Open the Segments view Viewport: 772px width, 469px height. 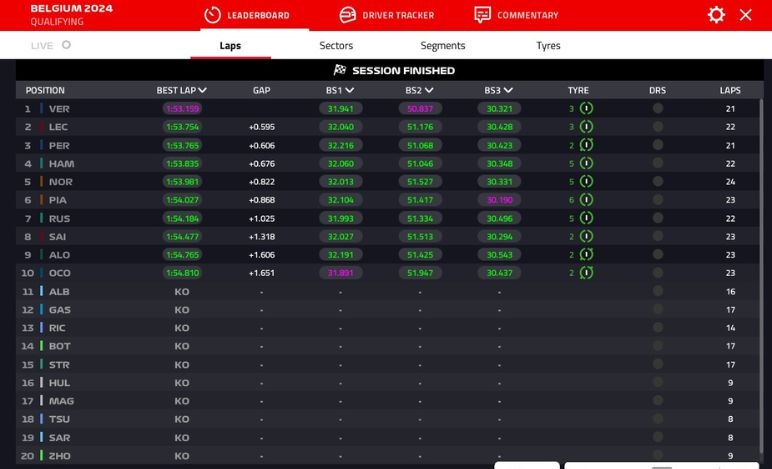(x=442, y=46)
